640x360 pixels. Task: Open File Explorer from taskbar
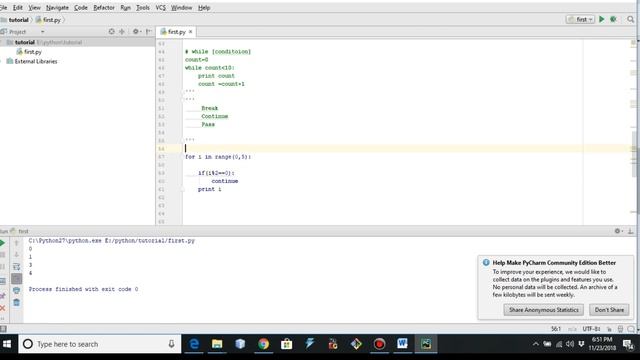(217, 344)
